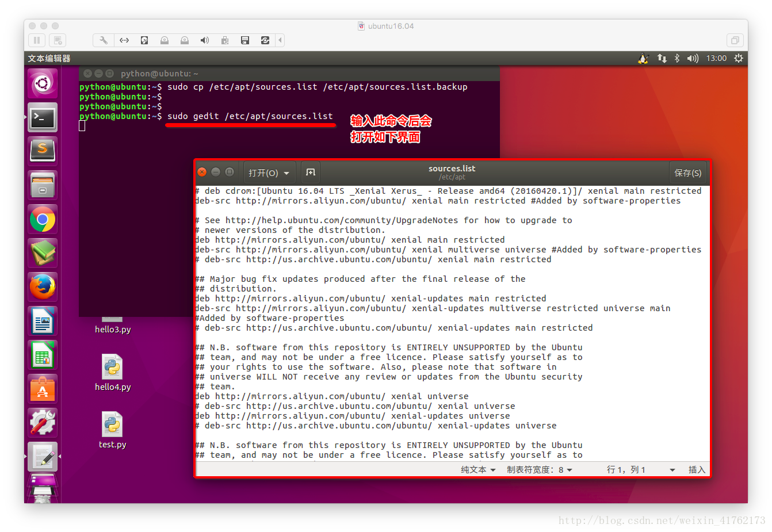The image size is (772, 532).
Task: Launch Google Chrome from the dock
Action: click(x=43, y=220)
